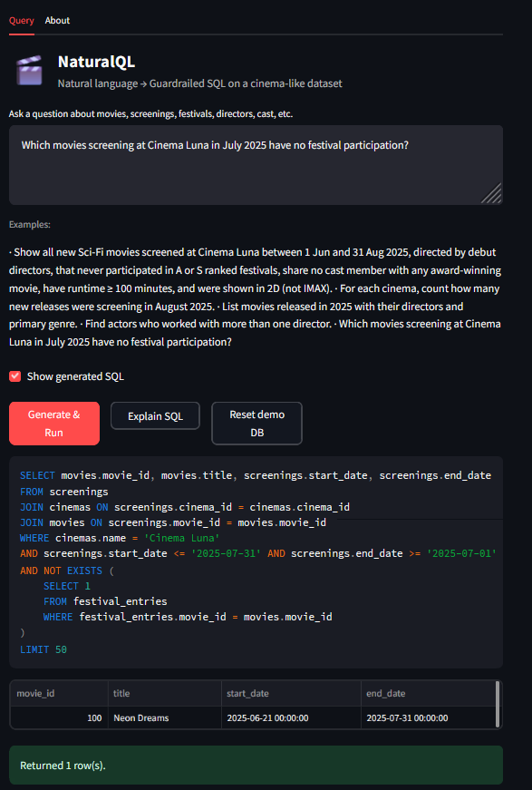Select the Query tab

21,21
